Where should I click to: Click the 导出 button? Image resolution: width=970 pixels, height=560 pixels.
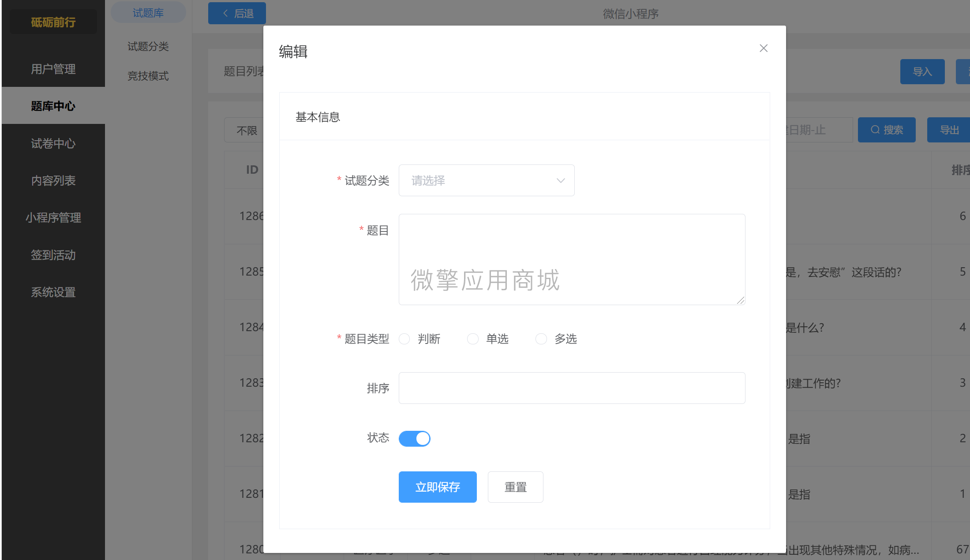[x=948, y=130]
